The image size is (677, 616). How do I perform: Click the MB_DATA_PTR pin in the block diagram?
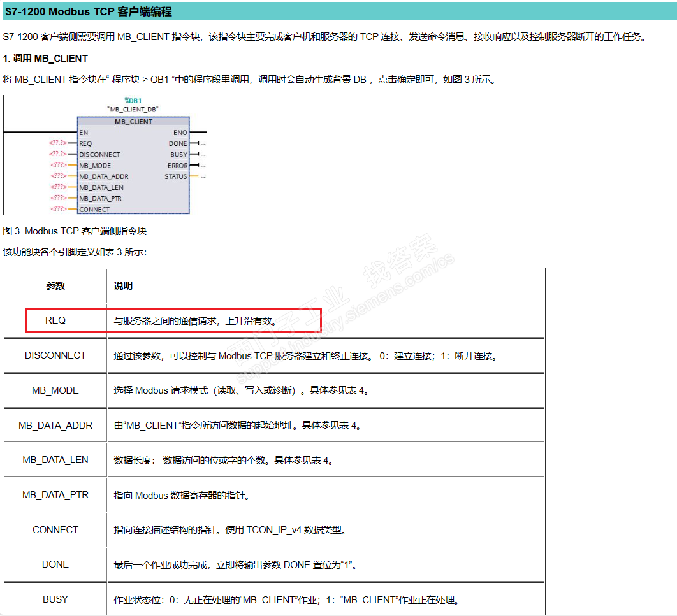[x=100, y=198]
